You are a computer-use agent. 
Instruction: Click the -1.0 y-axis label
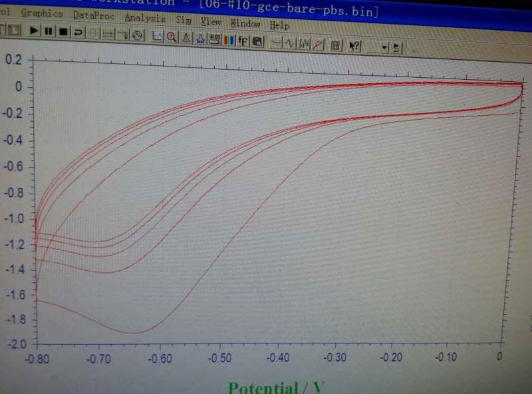click(15, 218)
